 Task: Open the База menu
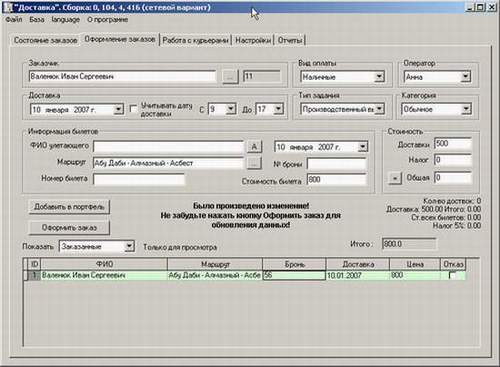pyautogui.click(x=37, y=20)
